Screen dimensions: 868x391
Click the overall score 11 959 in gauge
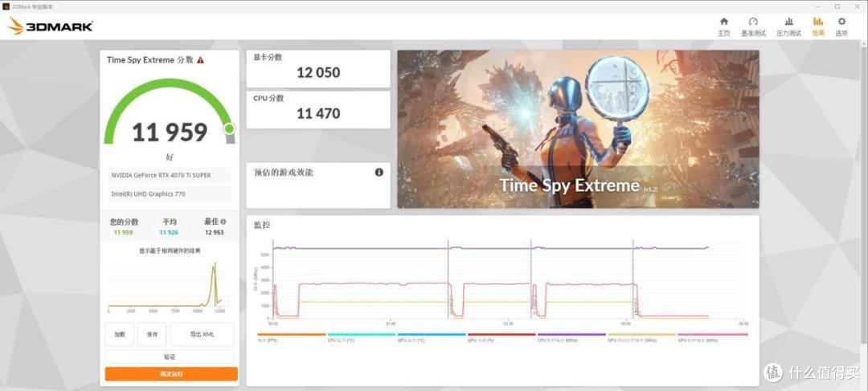[170, 132]
